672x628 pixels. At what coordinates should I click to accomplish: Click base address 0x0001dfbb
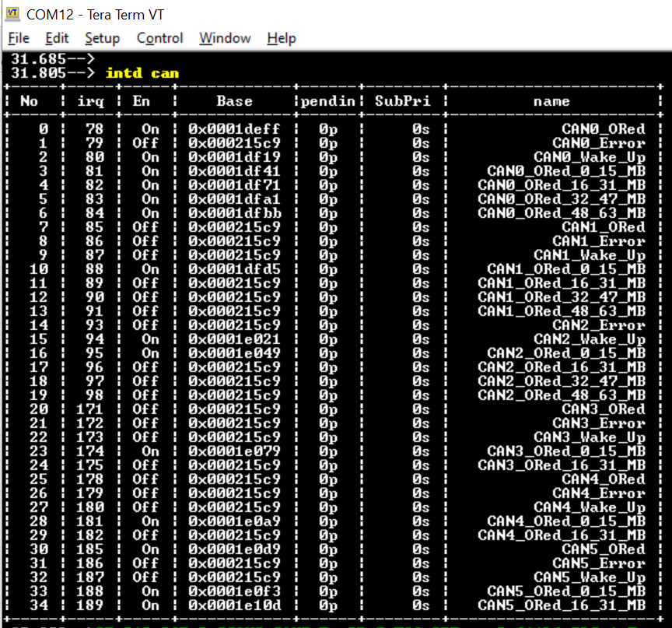(x=234, y=213)
